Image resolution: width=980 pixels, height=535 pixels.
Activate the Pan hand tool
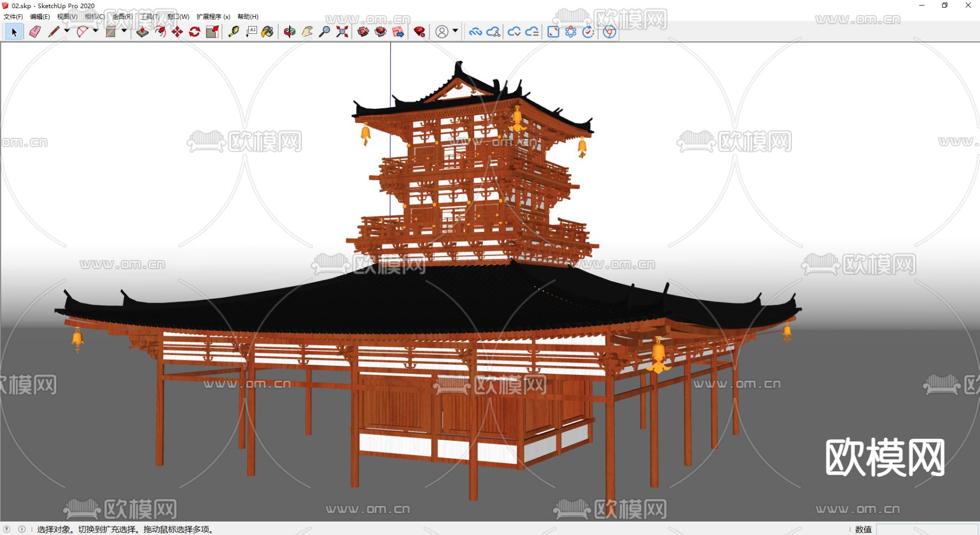(307, 32)
